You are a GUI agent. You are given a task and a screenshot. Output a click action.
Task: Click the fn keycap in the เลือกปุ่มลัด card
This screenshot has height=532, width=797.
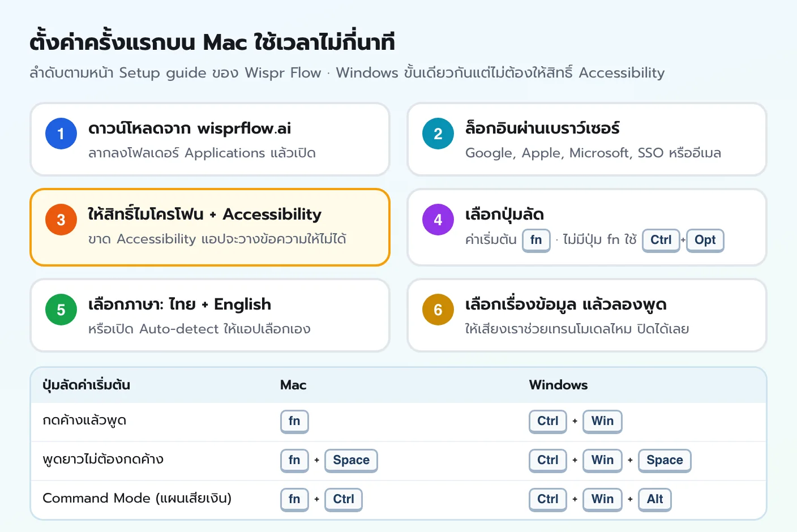(x=536, y=240)
